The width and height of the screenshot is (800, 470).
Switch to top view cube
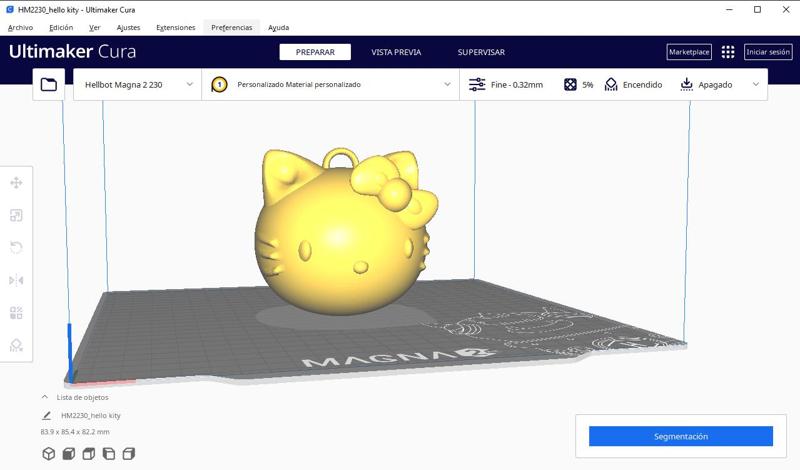89,454
